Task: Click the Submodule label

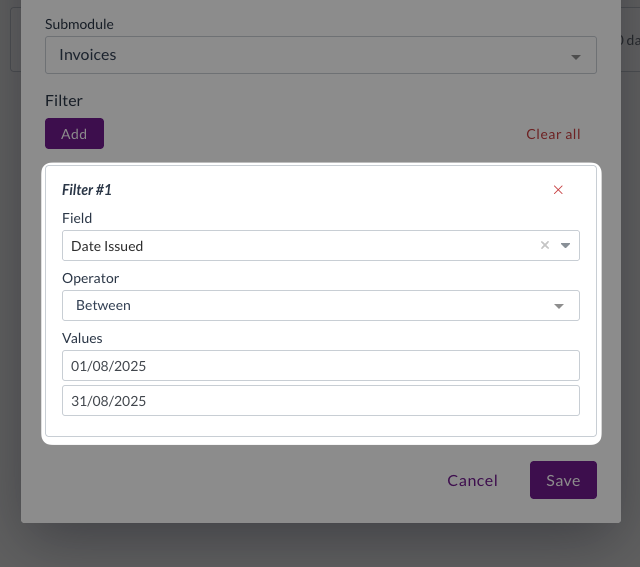Action: click(x=79, y=23)
